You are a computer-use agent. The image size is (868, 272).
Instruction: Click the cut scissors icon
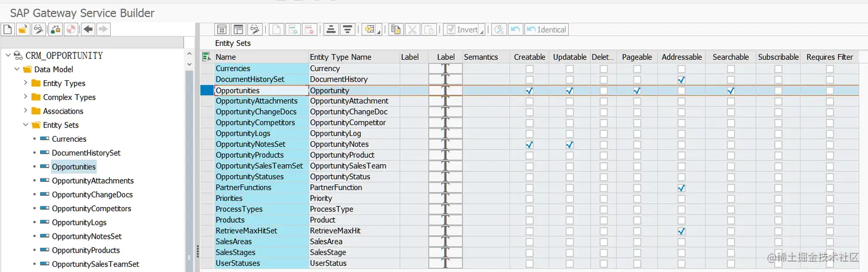pos(412,29)
